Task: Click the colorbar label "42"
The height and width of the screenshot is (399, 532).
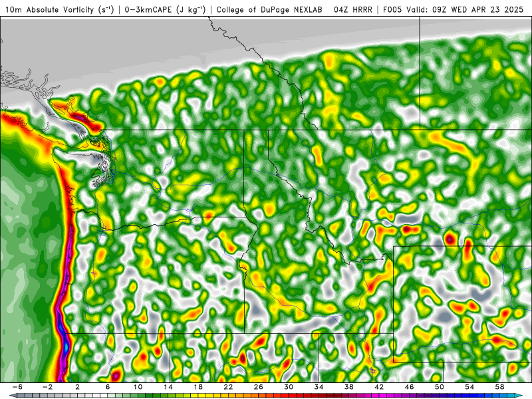Action: (379, 387)
